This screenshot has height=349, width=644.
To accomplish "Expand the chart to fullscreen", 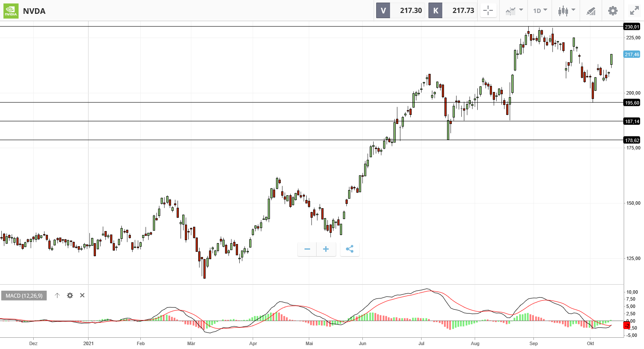I will (x=634, y=11).
